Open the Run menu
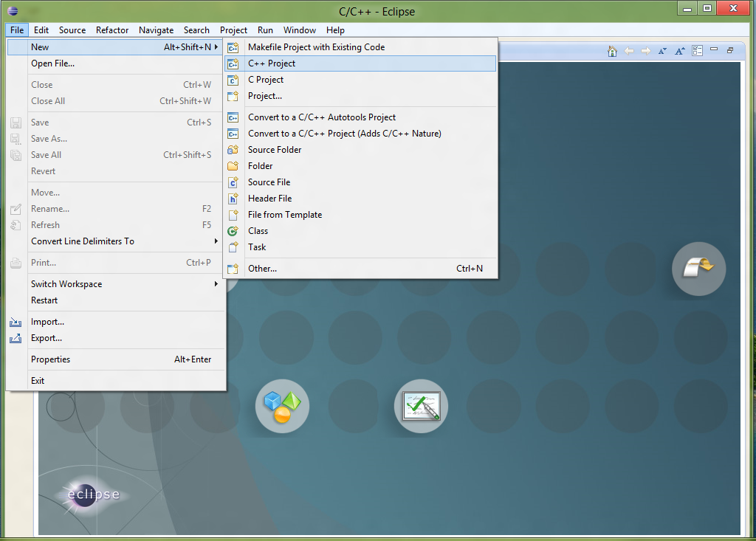 [x=265, y=30]
